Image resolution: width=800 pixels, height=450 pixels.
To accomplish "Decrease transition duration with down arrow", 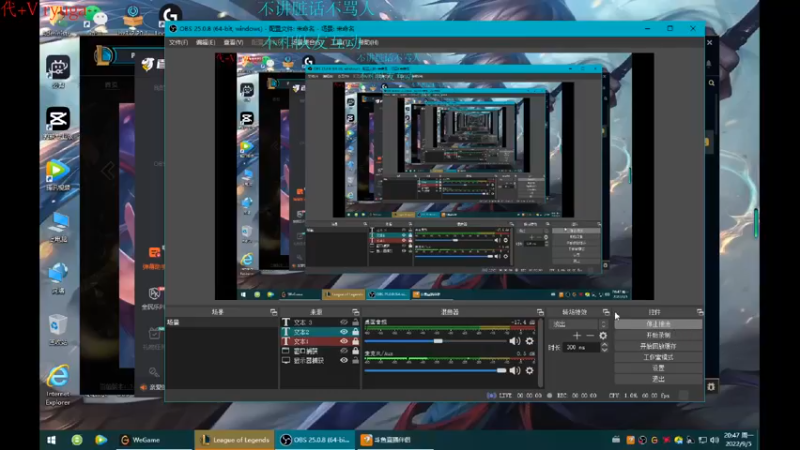I will pos(604,350).
